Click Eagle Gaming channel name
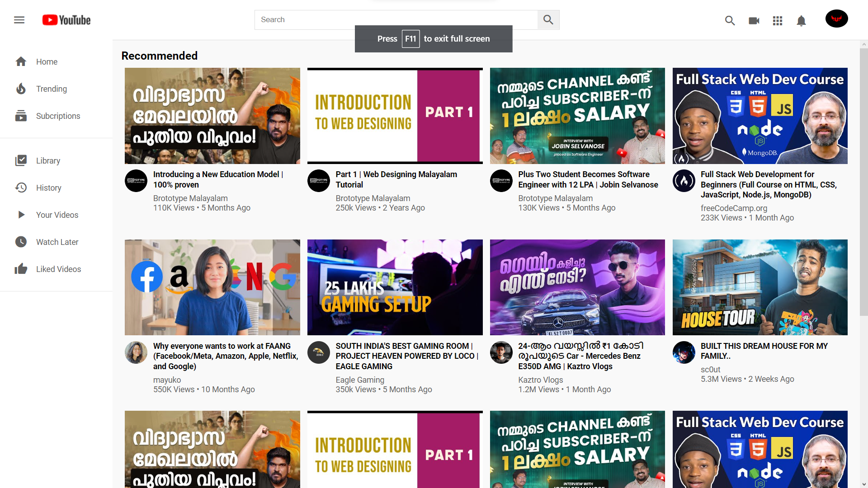This screenshot has width=868, height=488. coord(360,380)
